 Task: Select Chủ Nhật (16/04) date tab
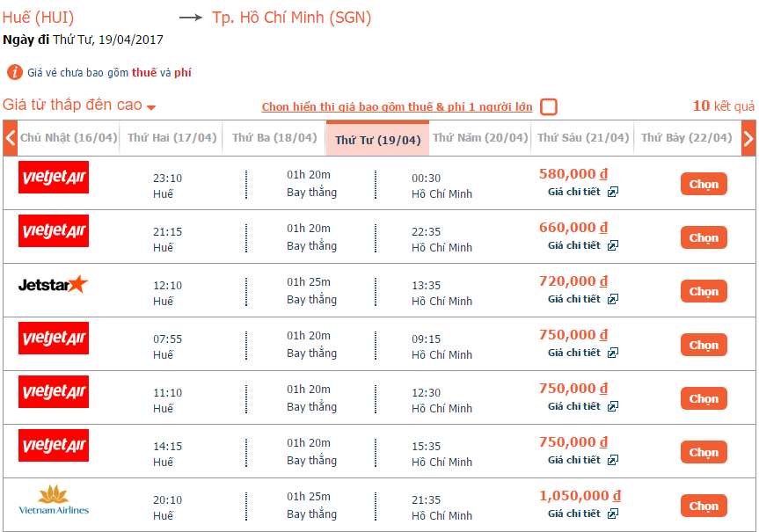pyautogui.click(x=69, y=138)
